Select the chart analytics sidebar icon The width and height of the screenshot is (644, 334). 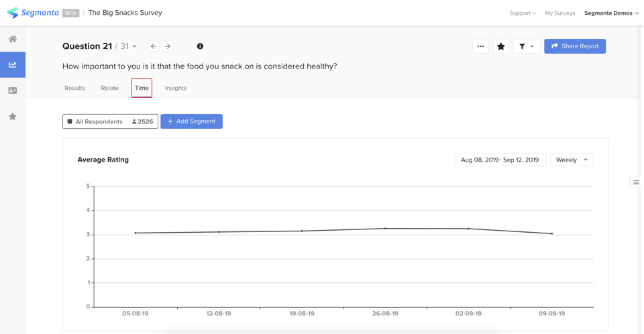13,64
